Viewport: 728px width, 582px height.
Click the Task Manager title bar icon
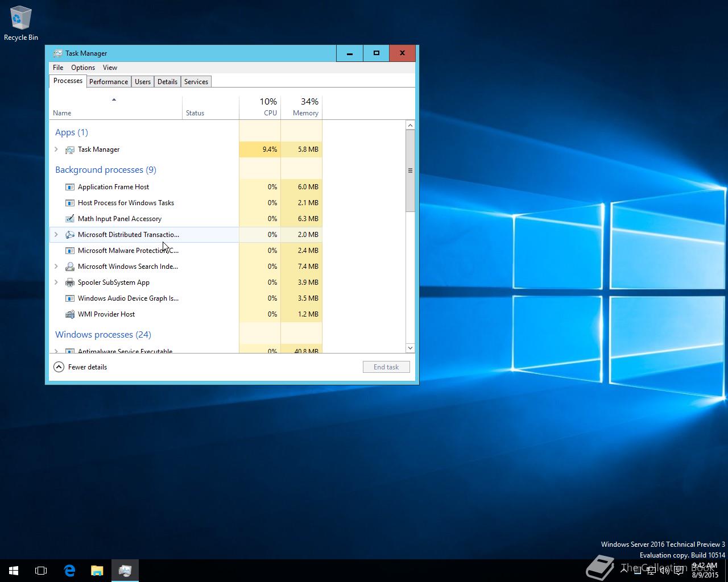click(57, 53)
